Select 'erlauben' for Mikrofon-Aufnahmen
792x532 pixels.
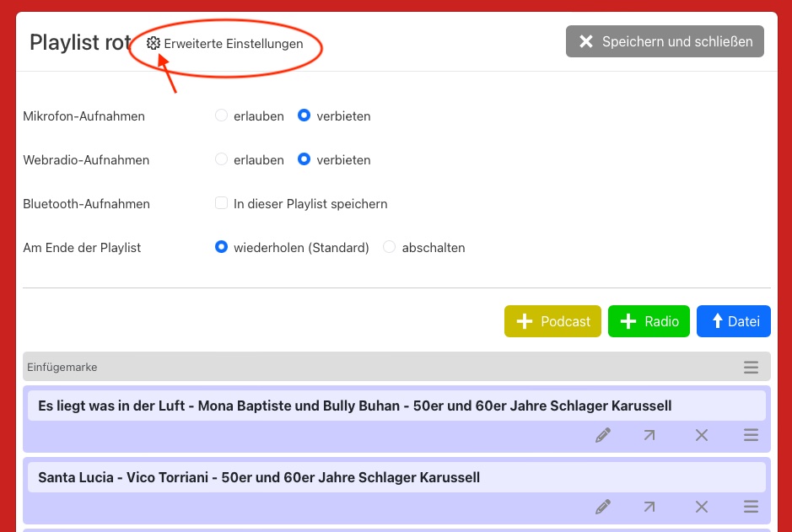[222, 116]
